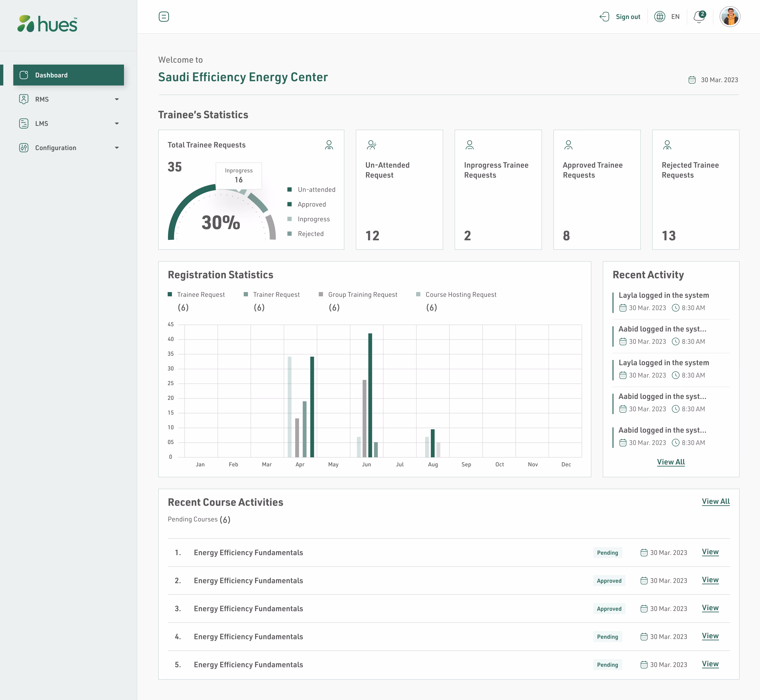Screen dimensions: 760x700
Task: Toggle the Un-attended legend swatch
Action: point(290,189)
